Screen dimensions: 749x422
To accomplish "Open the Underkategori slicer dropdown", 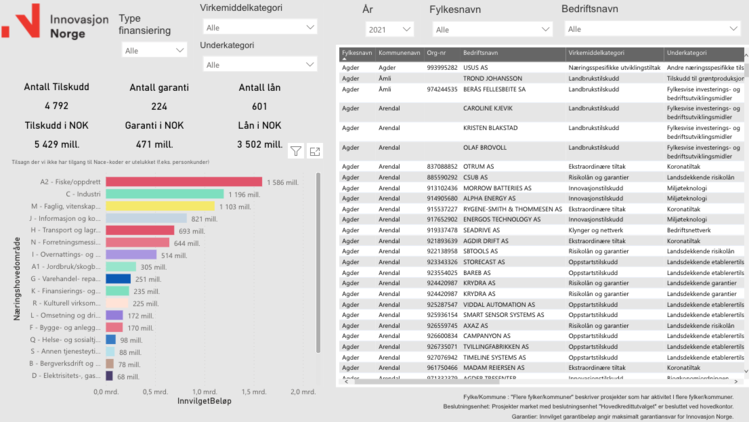I will 258,65.
